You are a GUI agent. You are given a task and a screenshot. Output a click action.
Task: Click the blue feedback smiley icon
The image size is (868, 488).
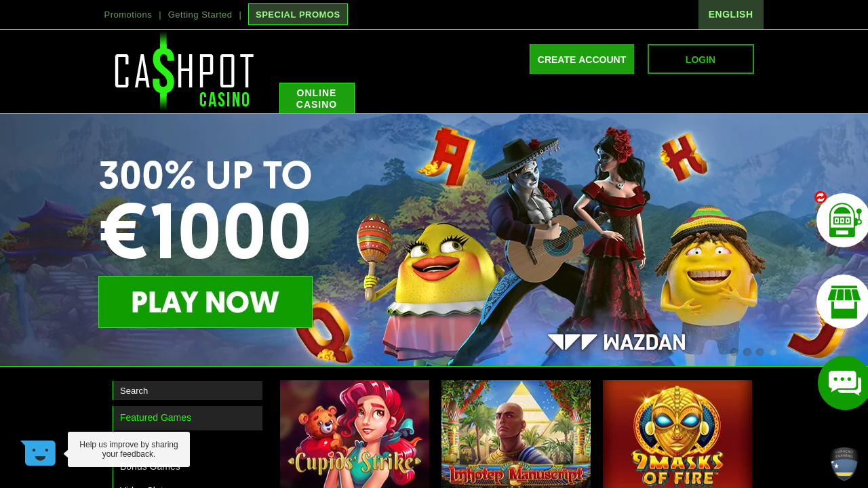(39, 453)
